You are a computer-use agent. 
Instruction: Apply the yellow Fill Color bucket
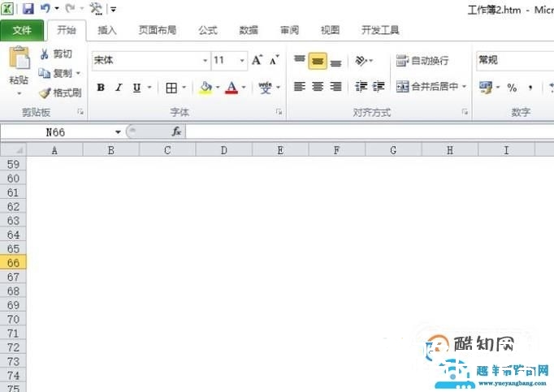tap(206, 87)
